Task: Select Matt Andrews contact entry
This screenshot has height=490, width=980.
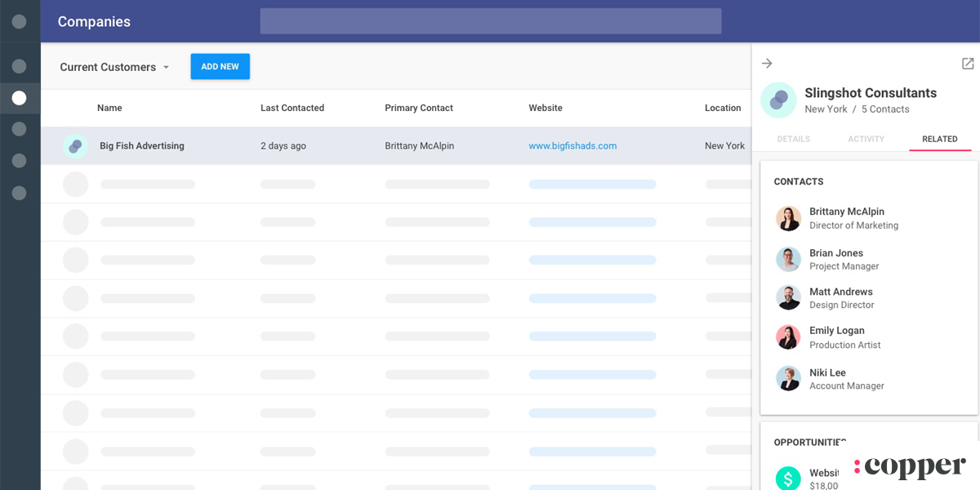Action: click(x=840, y=298)
